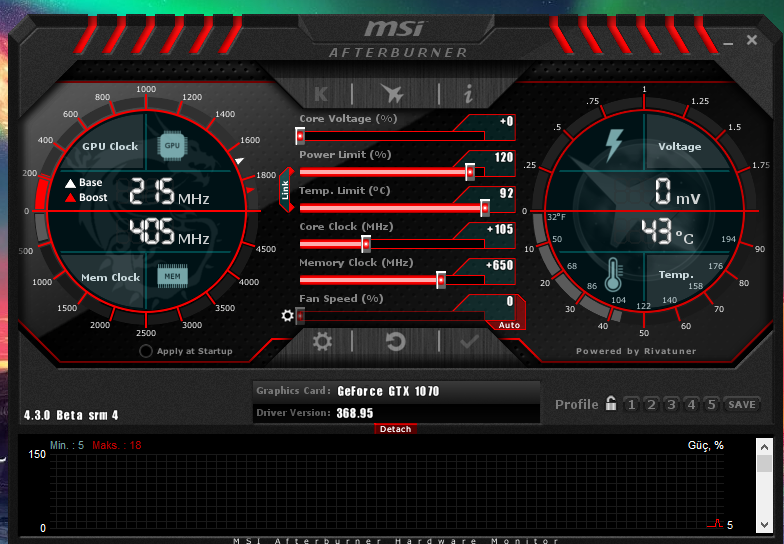This screenshot has height=544, width=784.
Task: Click the Temp. Limit slider handle
Action: (x=485, y=208)
